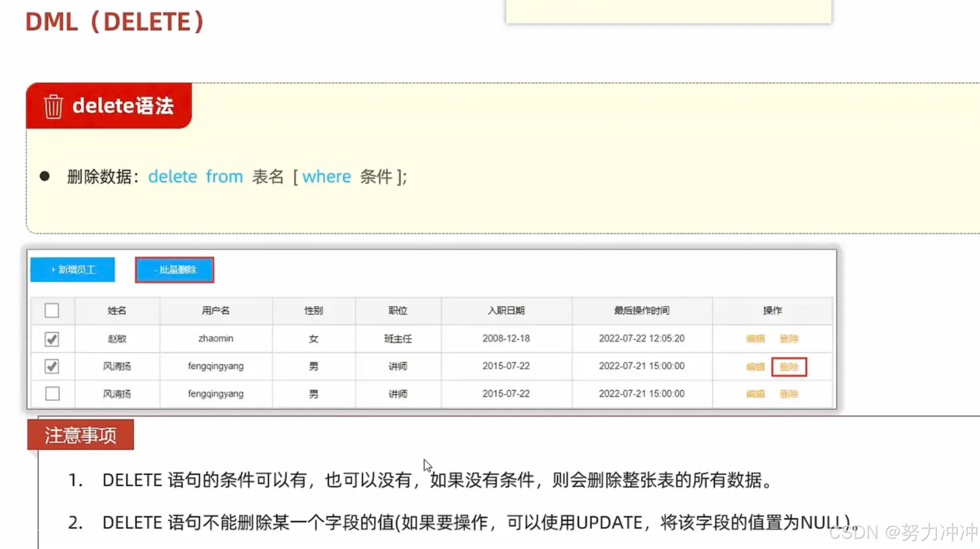This screenshot has height=549, width=980.
Task: Click the 新增员工 button
Action: (72, 269)
